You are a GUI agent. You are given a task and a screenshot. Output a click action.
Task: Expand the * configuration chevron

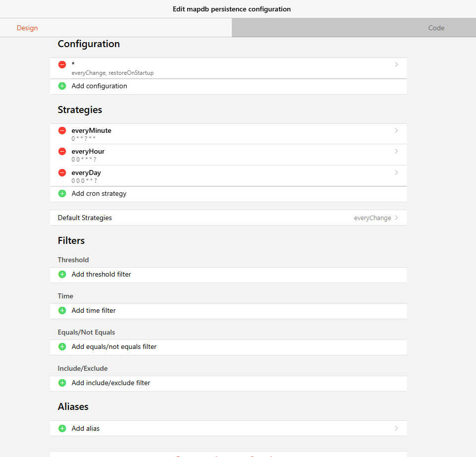pyautogui.click(x=396, y=64)
